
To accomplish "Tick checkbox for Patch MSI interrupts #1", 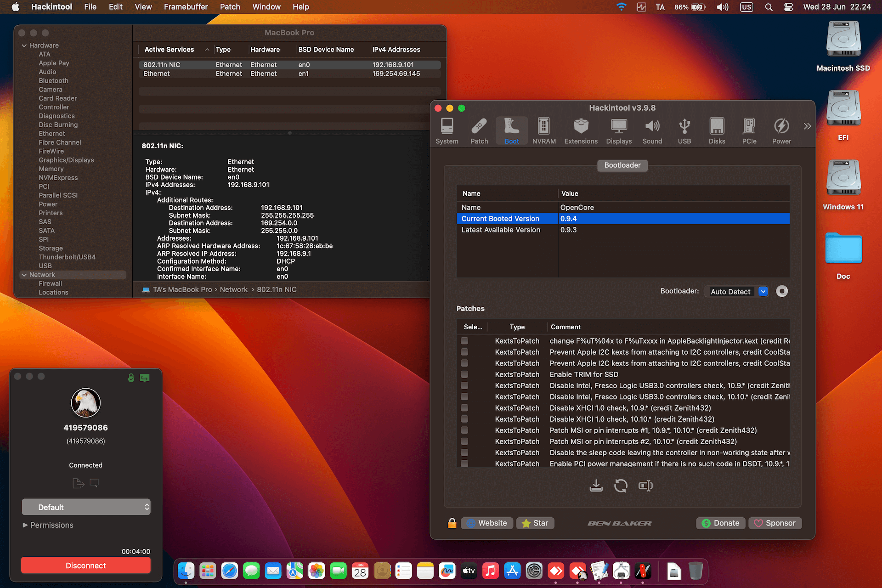I will [x=464, y=430].
